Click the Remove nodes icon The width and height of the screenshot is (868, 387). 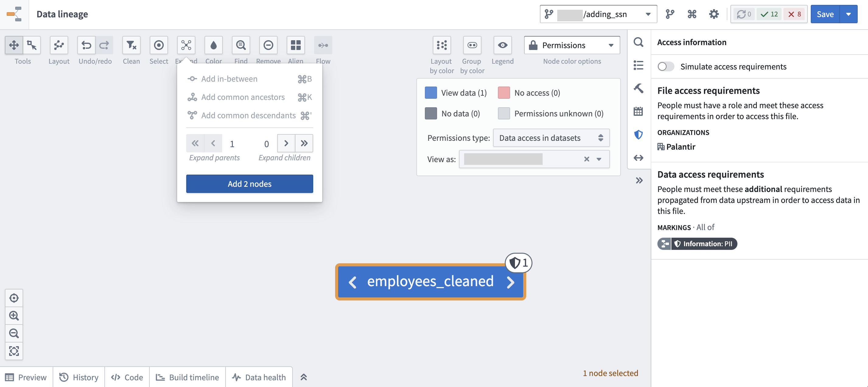268,45
